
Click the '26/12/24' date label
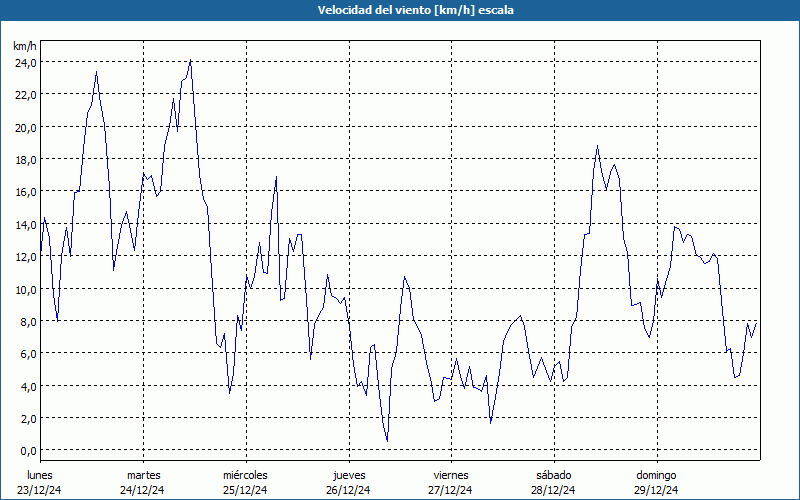coord(348,490)
